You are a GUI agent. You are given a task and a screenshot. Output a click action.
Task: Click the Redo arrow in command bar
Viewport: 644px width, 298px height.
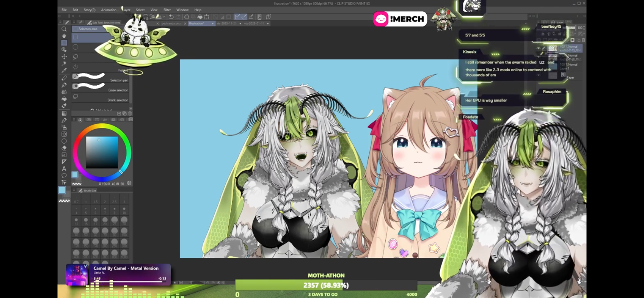(178, 17)
